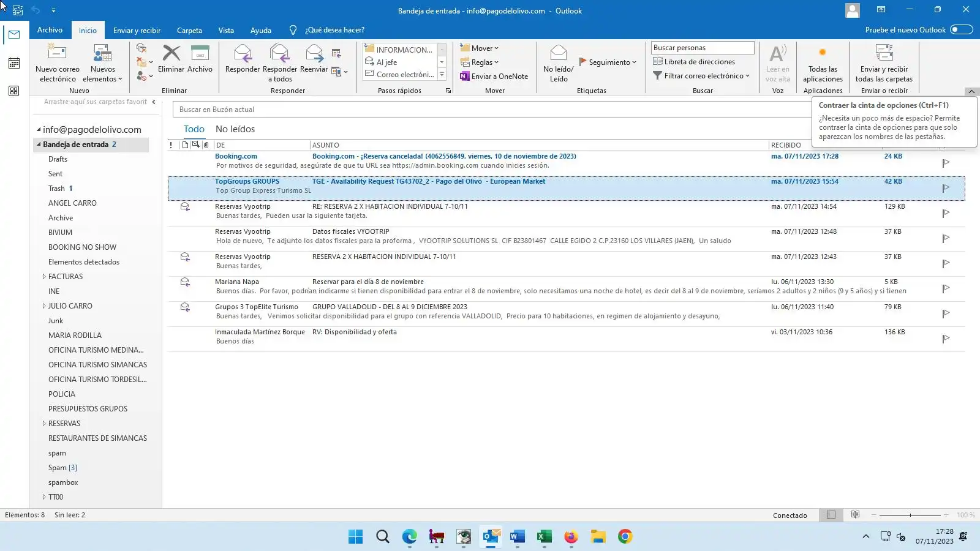Collapse the ribbon with the arrow
Image resolution: width=980 pixels, height=551 pixels.
[971, 91]
